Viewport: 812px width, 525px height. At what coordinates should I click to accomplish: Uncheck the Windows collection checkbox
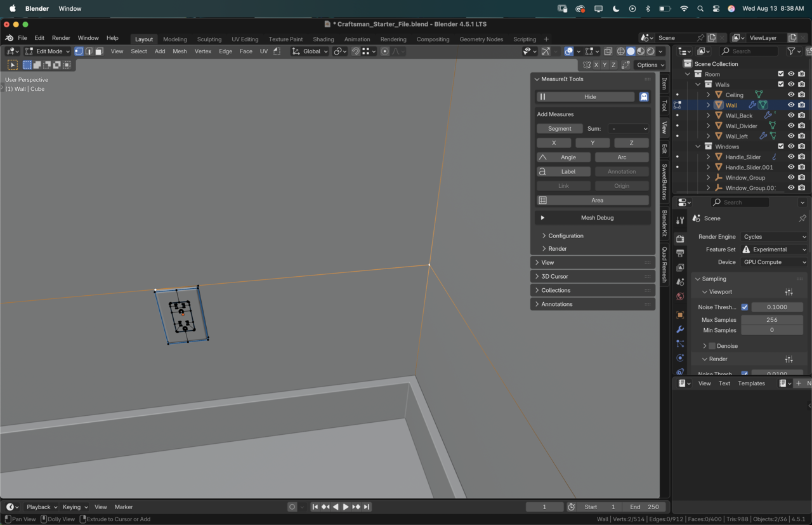(x=781, y=147)
